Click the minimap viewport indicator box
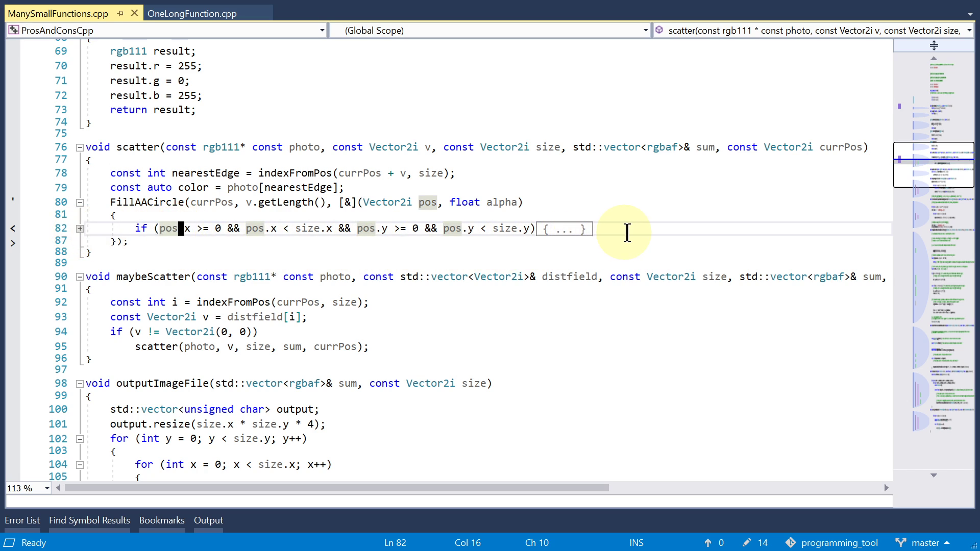 [934, 165]
